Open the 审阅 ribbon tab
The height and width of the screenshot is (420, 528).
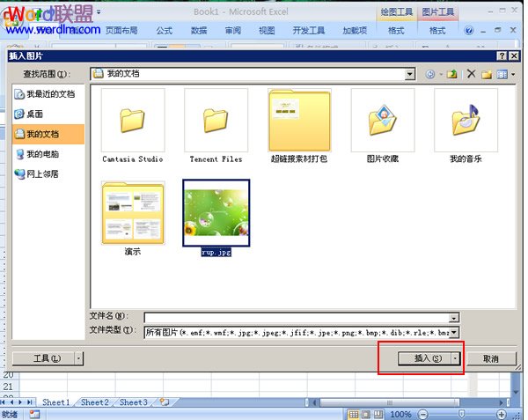pyautogui.click(x=232, y=31)
